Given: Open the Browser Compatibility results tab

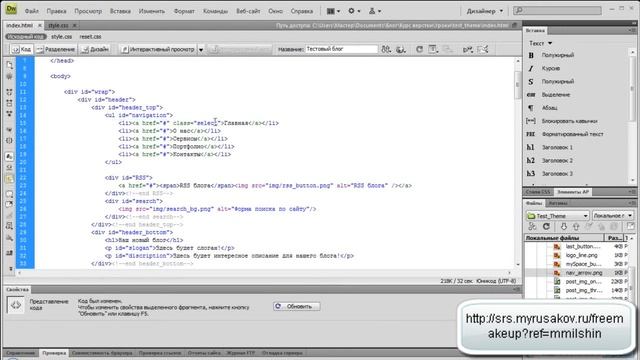Looking at the screenshot, I should pyautogui.click(x=102, y=353).
